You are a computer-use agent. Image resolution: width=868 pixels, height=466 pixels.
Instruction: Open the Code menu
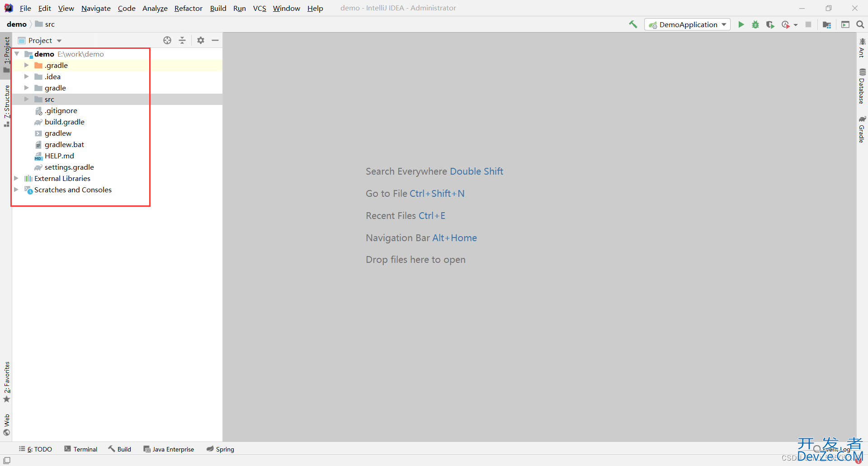click(127, 8)
